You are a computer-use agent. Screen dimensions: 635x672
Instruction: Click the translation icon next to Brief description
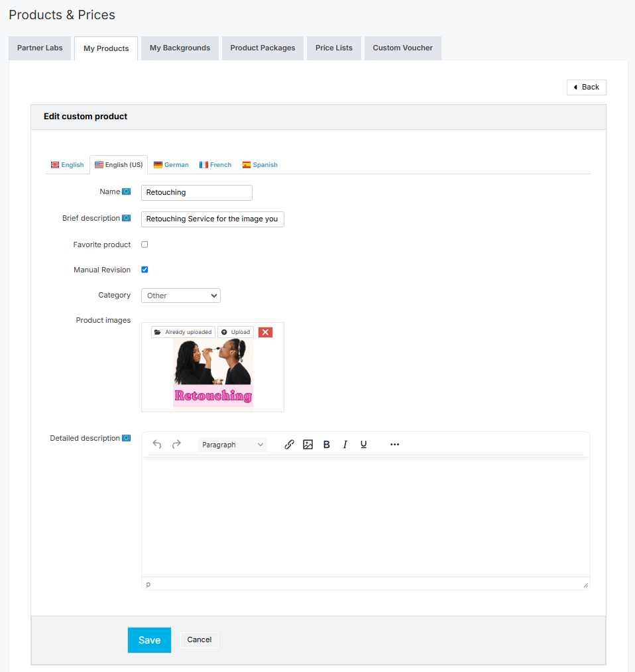126,218
